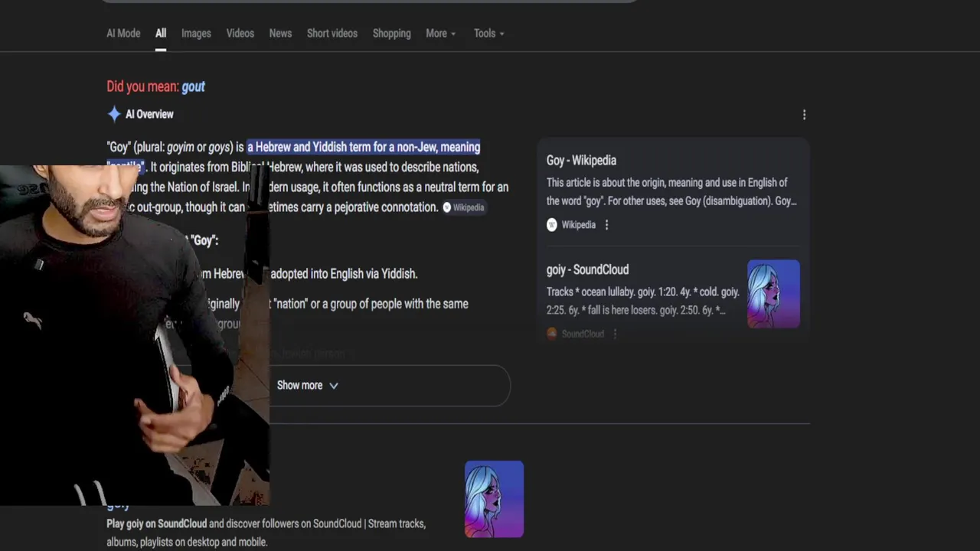Select the All results tab
Image resolution: width=980 pixels, height=551 pixels.
pos(161,34)
